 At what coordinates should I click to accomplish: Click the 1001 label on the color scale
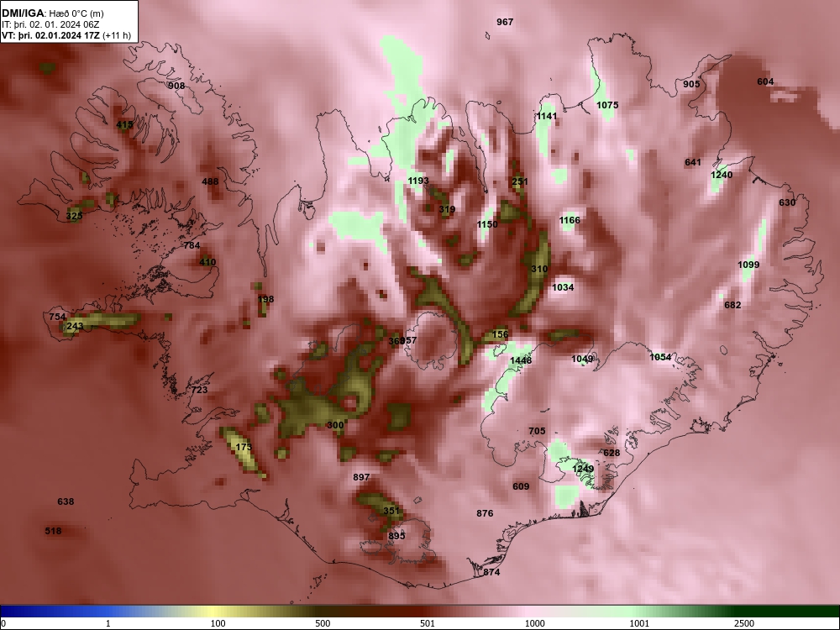coord(639,623)
